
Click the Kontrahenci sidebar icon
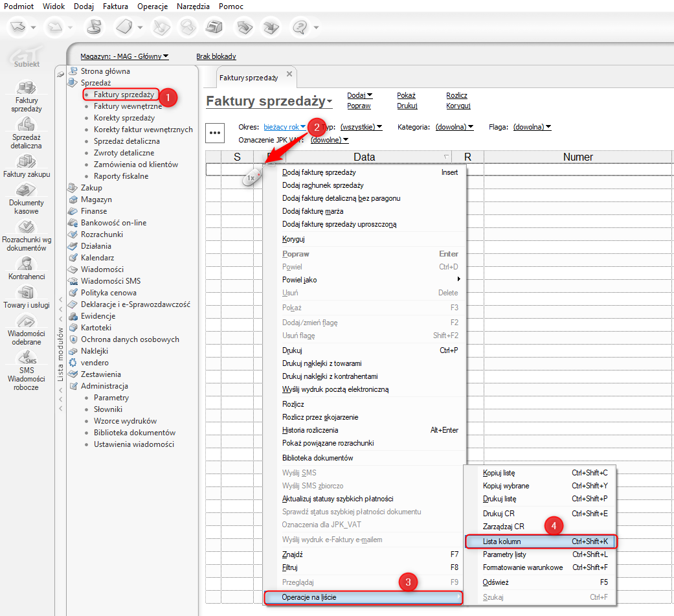26,264
